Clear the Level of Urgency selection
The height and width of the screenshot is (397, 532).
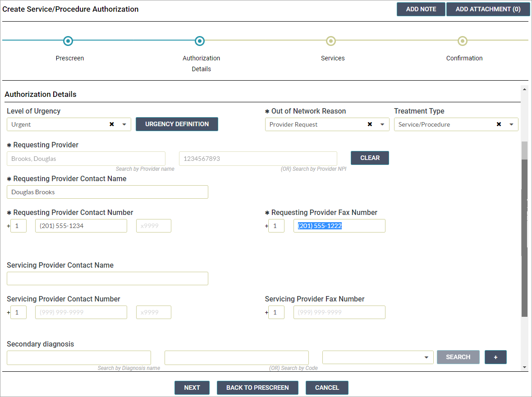click(112, 124)
